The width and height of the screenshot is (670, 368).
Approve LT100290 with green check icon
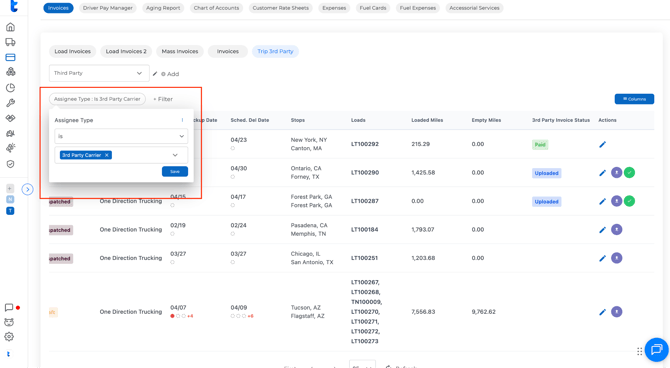[629, 173]
